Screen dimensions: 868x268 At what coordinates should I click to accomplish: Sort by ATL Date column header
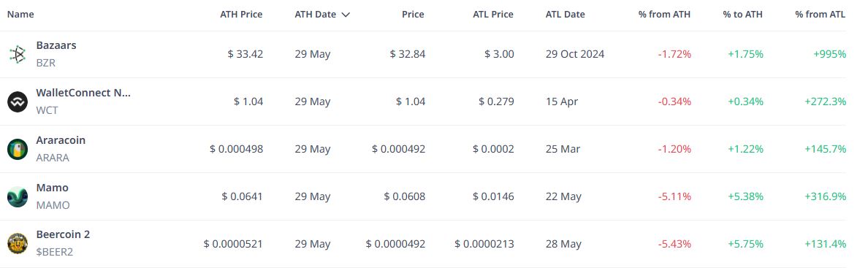click(x=566, y=15)
